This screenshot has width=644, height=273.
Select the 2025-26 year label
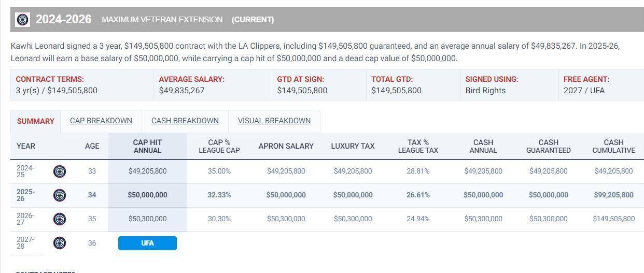pos(25,195)
